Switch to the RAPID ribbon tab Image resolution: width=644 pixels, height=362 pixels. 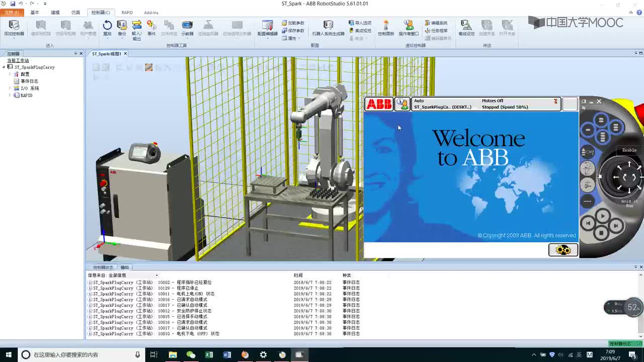[127, 13]
